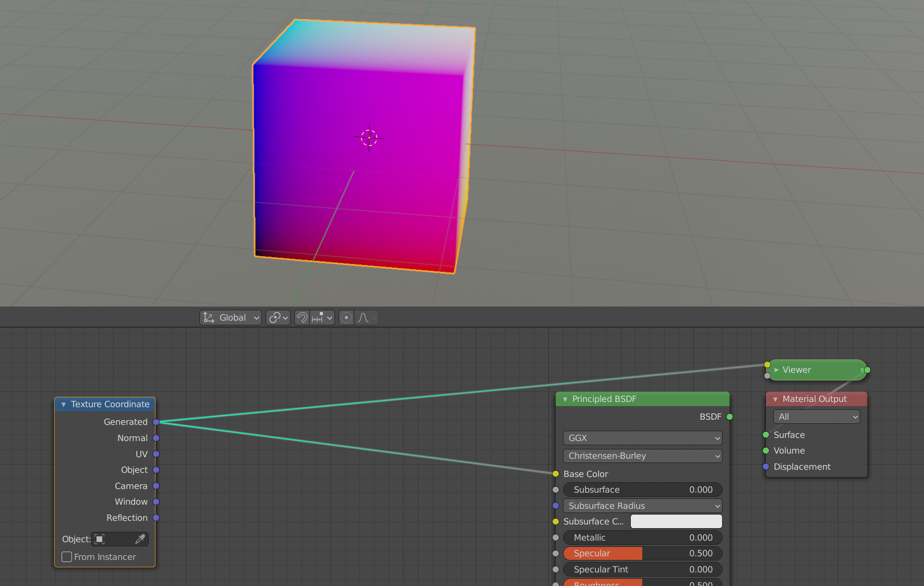This screenshot has width=924, height=586.
Task: Open the GGX distribution dropdown
Action: tap(642, 438)
